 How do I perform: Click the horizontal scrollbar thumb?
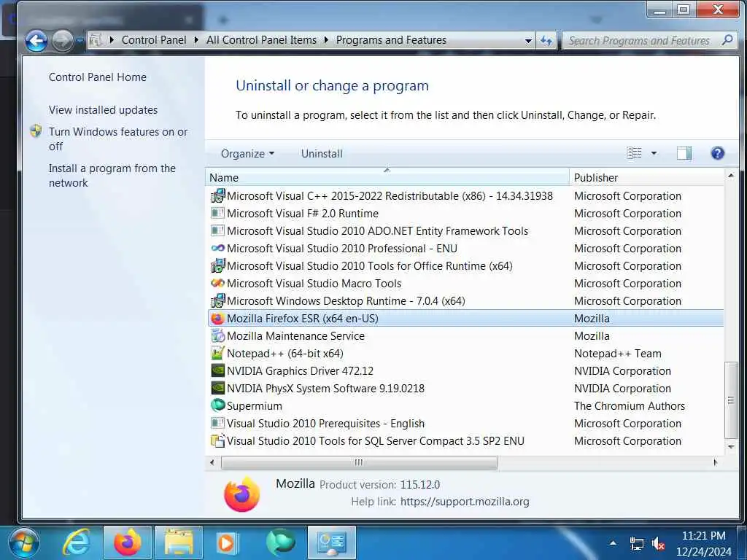[x=359, y=462]
